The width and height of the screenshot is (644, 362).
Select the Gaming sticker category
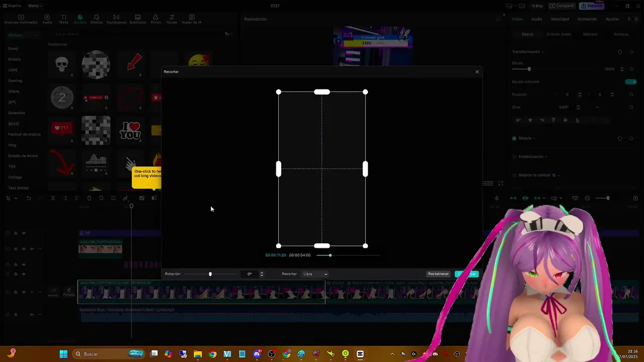pyautogui.click(x=15, y=80)
